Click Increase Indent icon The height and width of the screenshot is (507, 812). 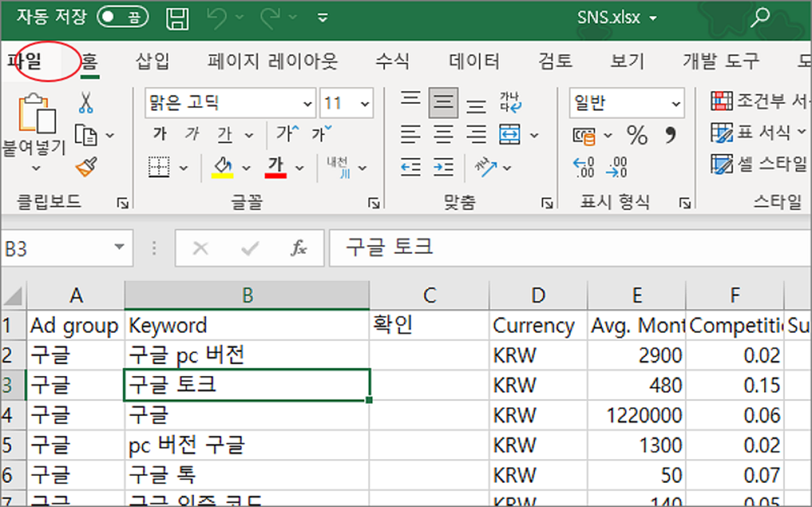444,167
